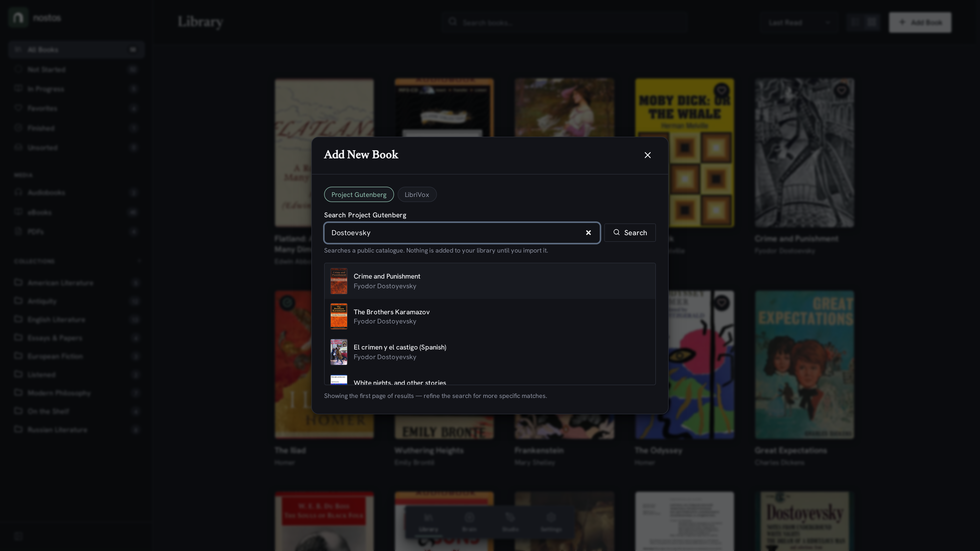Screen dimensions: 980x551
Task: Click the Crime and Punishment result cover
Action: pyautogui.click(x=339, y=281)
